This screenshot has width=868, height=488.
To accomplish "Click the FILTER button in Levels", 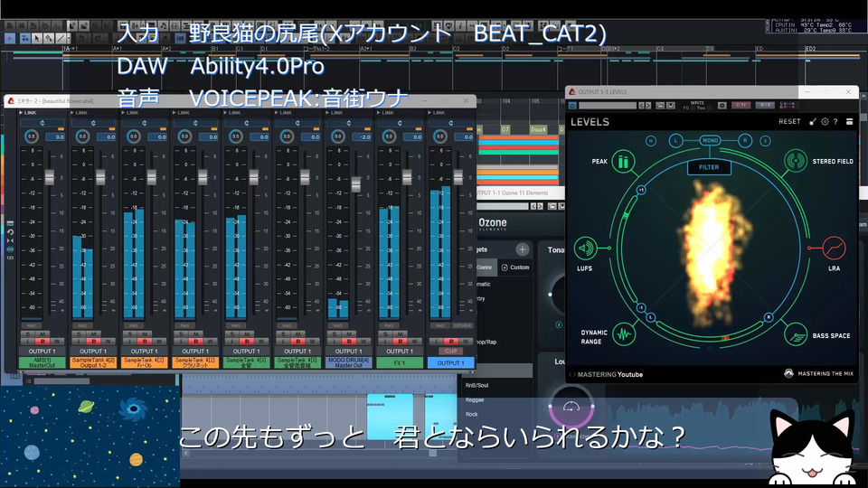I will click(x=709, y=167).
